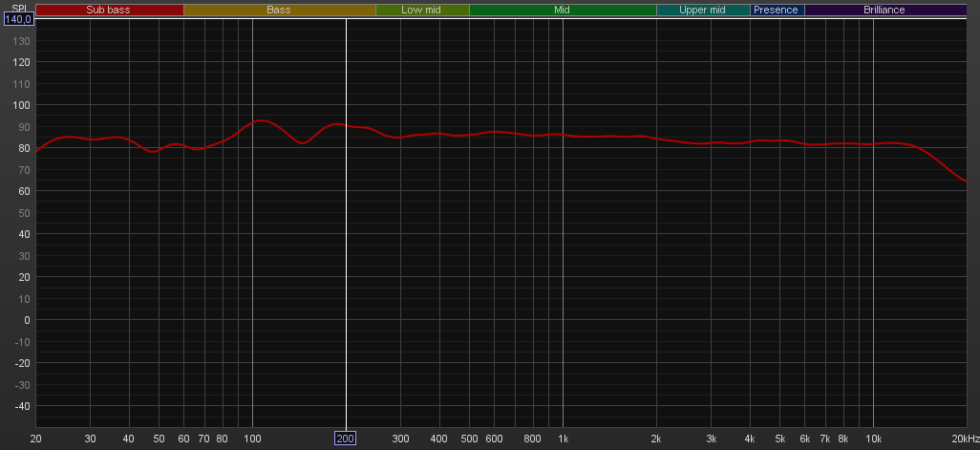Click the 120 value on the SPL axis
The width and height of the screenshot is (980, 450).
[22, 62]
